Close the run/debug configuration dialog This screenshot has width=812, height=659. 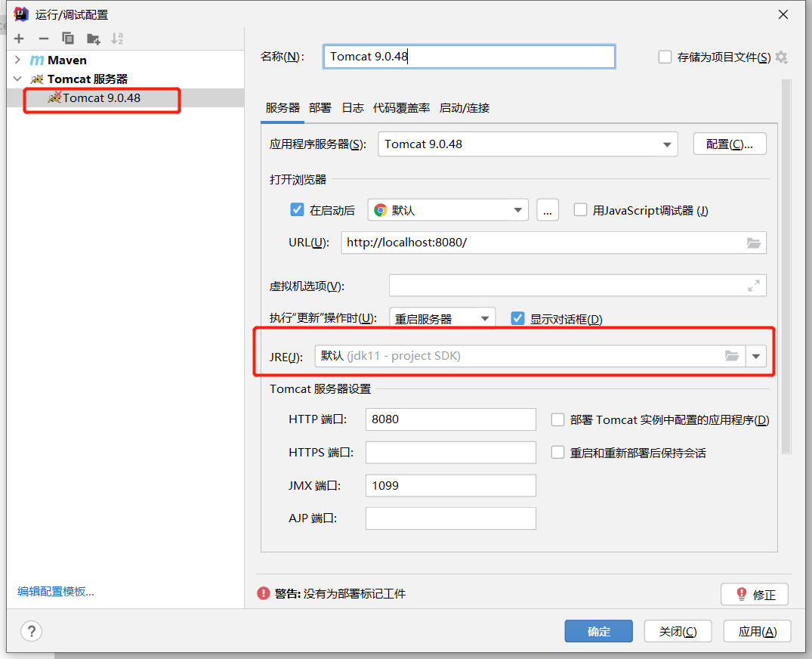(783, 14)
